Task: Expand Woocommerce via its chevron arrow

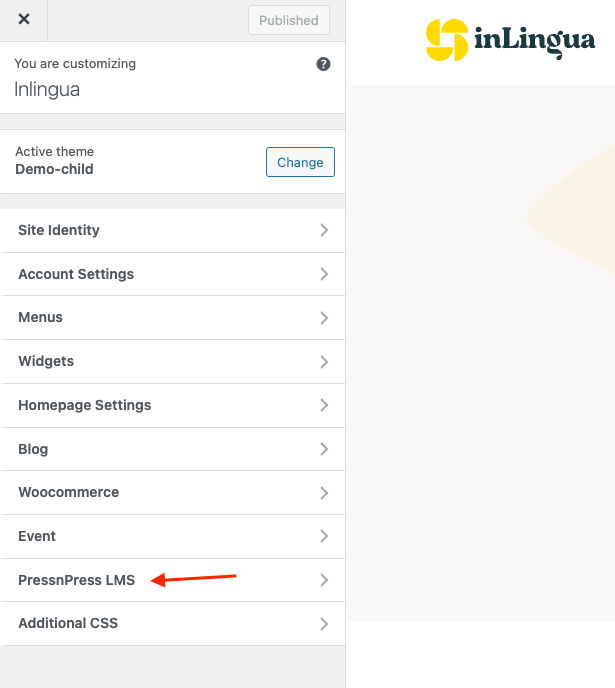Action: pyautogui.click(x=323, y=493)
